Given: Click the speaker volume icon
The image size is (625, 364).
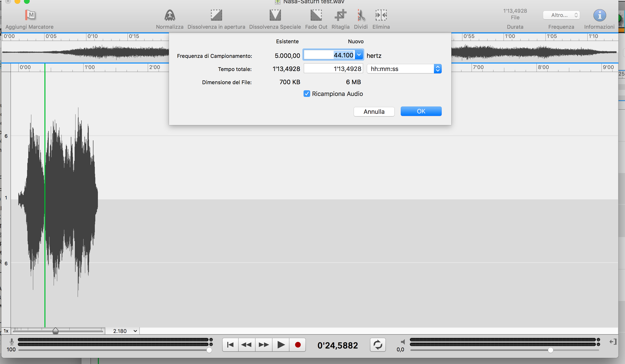Looking at the screenshot, I should 403,342.
